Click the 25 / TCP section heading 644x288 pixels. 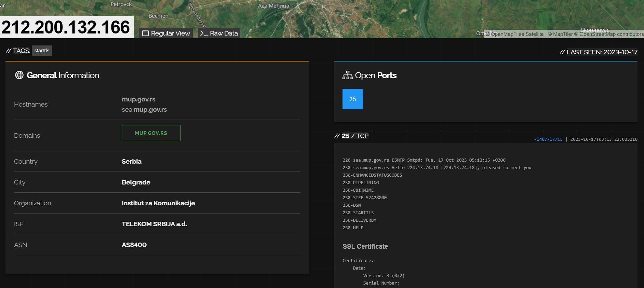(x=351, y=136)
